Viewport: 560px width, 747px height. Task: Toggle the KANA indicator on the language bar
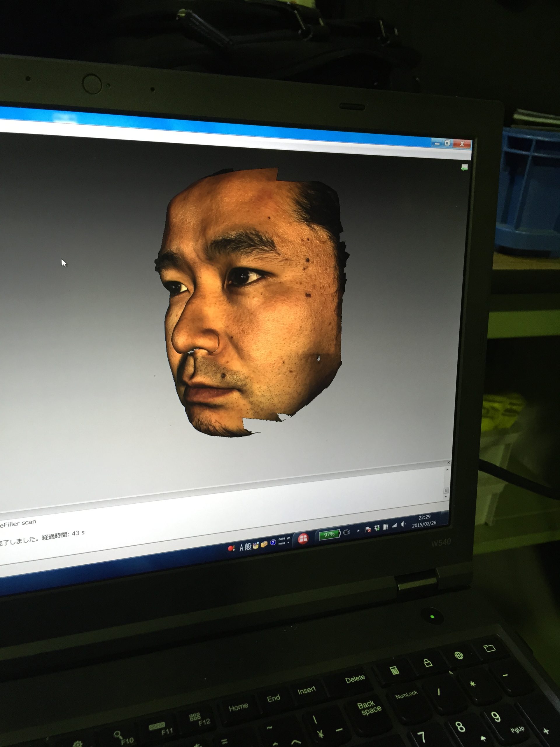coord(282,543)
